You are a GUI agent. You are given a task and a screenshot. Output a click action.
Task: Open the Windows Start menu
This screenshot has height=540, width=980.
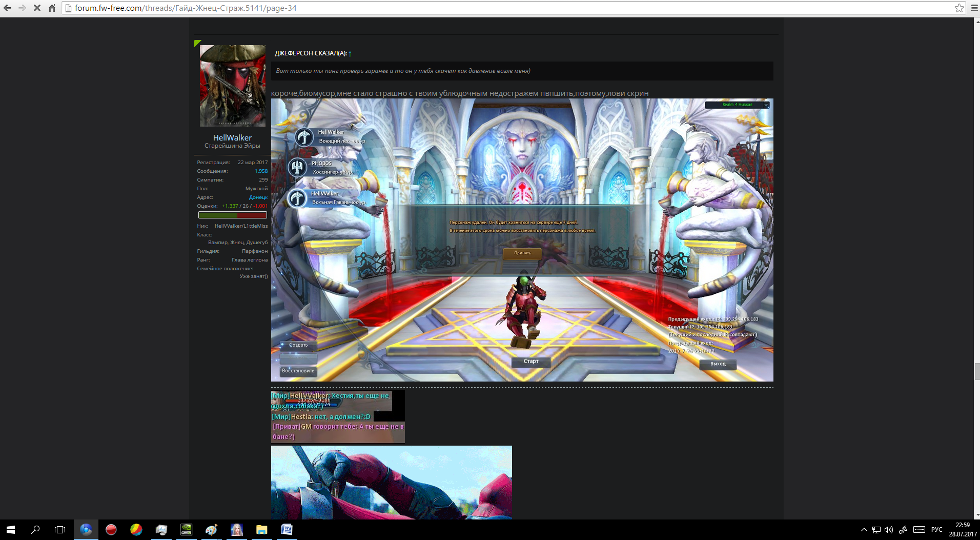pyautogui.click(x=11, y=530)
